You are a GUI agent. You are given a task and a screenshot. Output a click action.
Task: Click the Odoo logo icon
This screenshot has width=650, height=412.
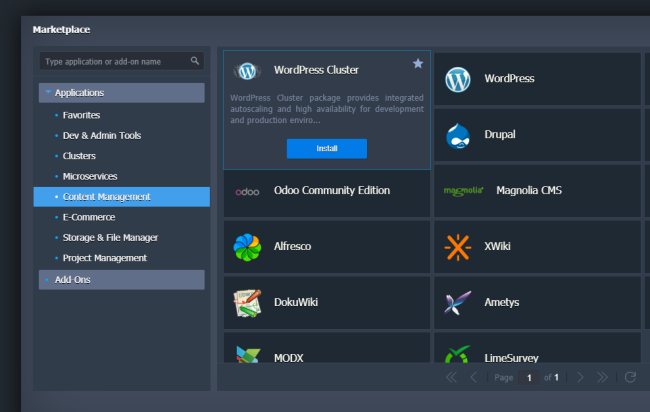[x=247, y=191]
